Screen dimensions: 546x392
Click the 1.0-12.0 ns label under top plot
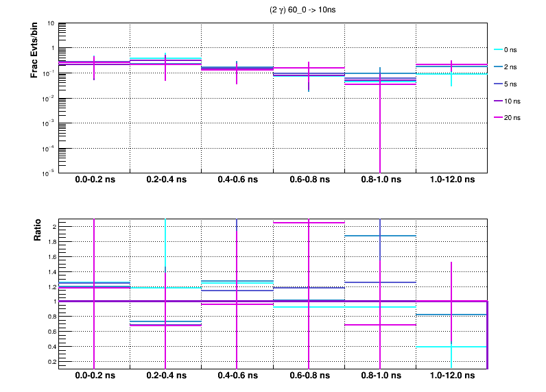(x=451, y=180)
